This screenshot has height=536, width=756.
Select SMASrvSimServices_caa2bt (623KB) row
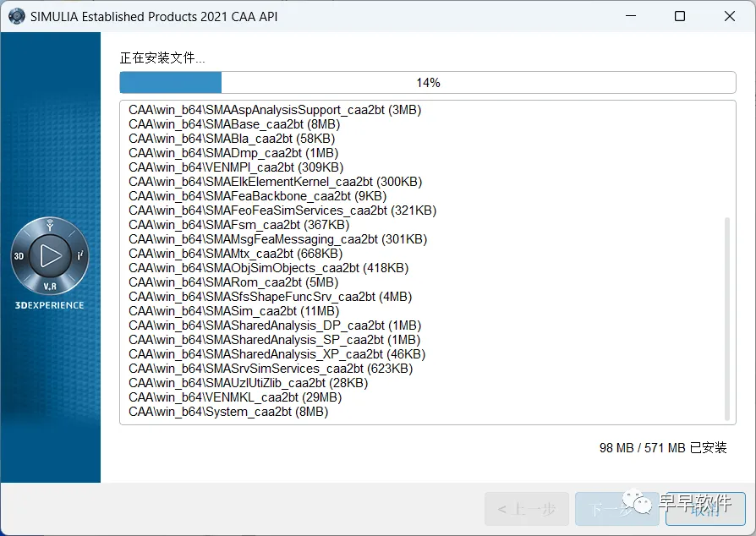coord(271,369)
